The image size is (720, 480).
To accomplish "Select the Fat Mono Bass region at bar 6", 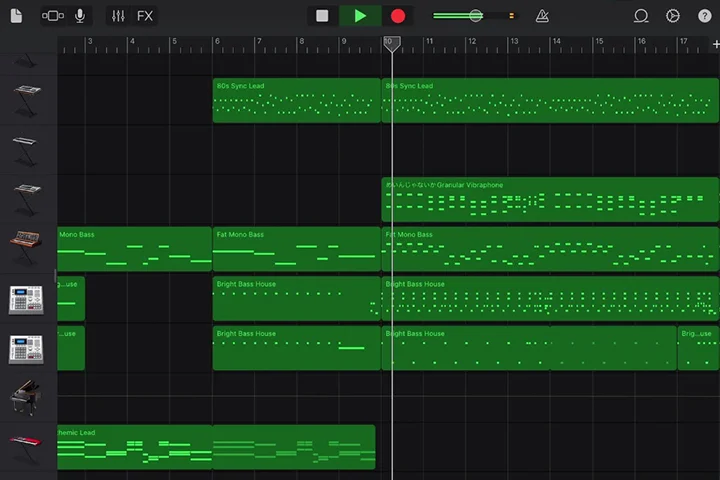I will click(297, 249).
